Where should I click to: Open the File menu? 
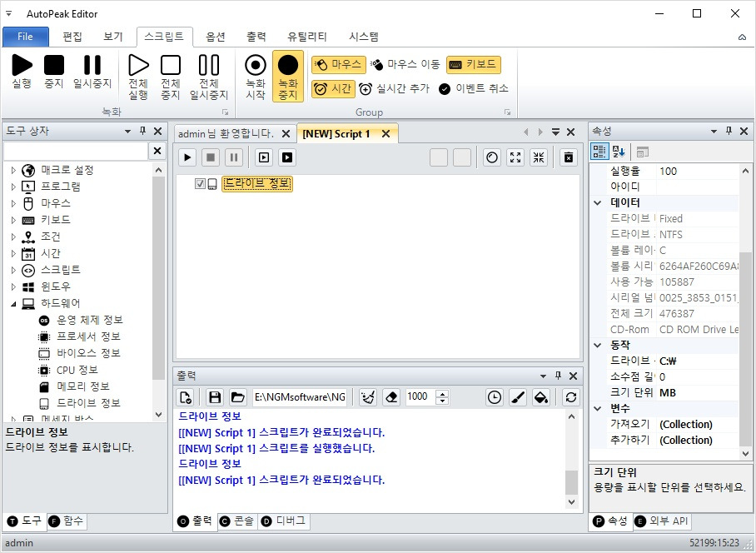tap(26, 37)
